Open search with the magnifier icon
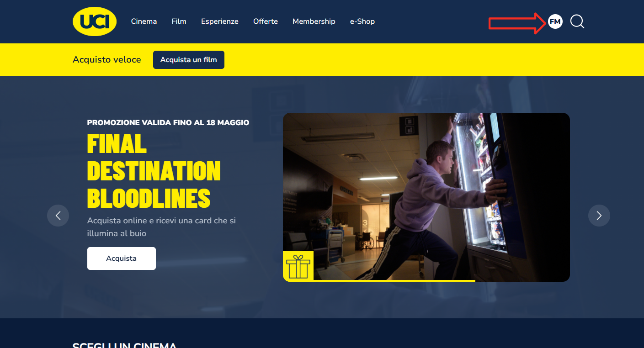Viewport: 644px width, 348px height. point(577,21)
